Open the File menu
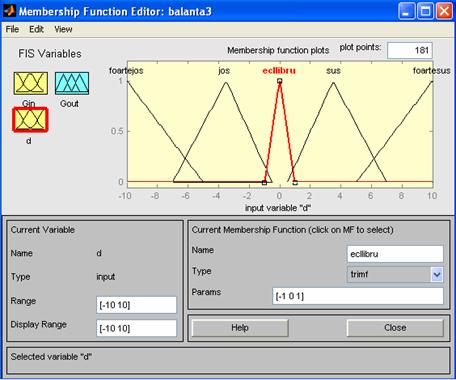Image resolution: width=456 pixels, height=380 pixels. [x=12, y=29]
